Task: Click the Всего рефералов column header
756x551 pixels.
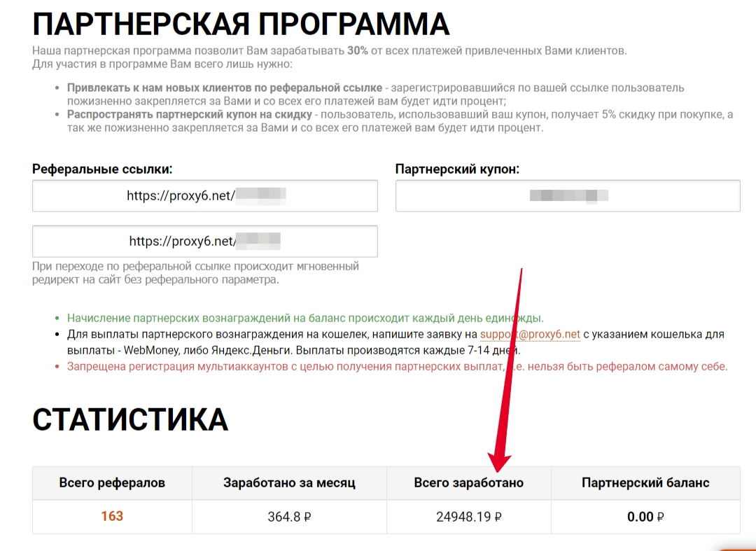Action: (x=112, y=482)
